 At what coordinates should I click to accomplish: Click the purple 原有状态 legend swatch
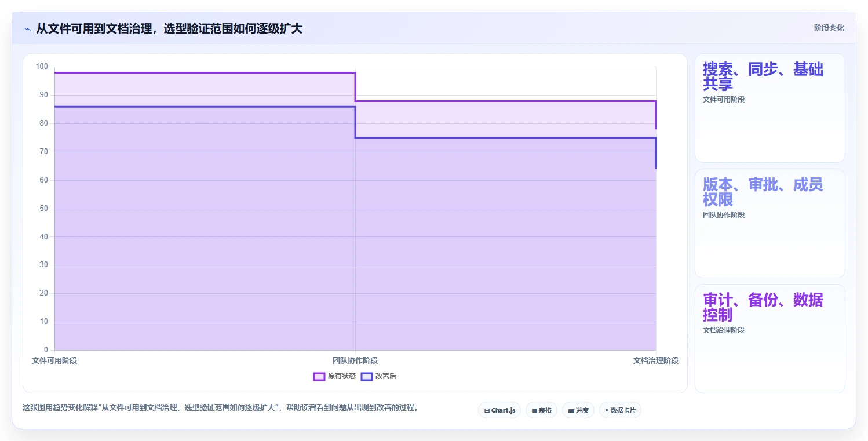click(319, 376)
